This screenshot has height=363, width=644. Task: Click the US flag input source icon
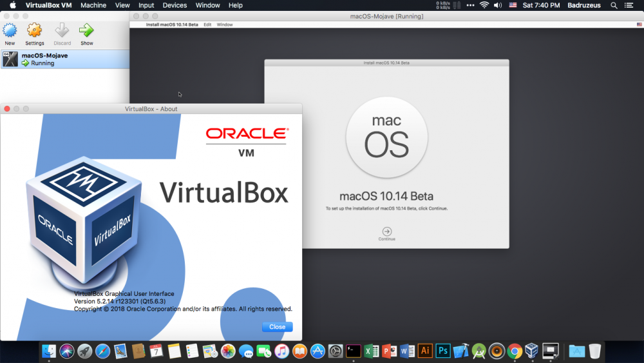513,5
